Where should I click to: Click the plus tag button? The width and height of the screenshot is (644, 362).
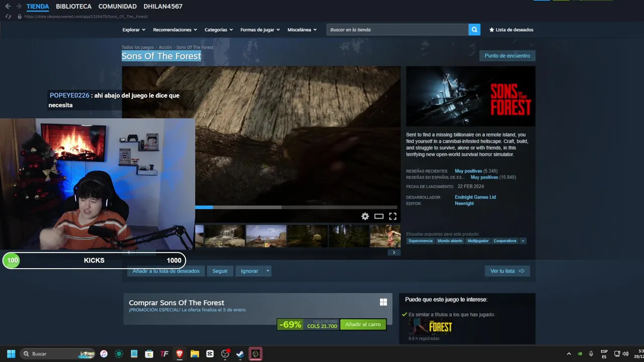(523, 241)
